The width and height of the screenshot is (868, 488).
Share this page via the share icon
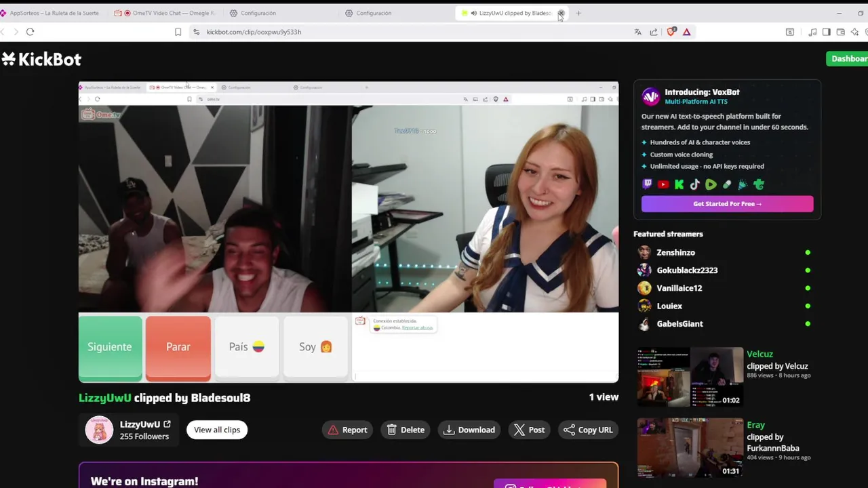(654, 32)
